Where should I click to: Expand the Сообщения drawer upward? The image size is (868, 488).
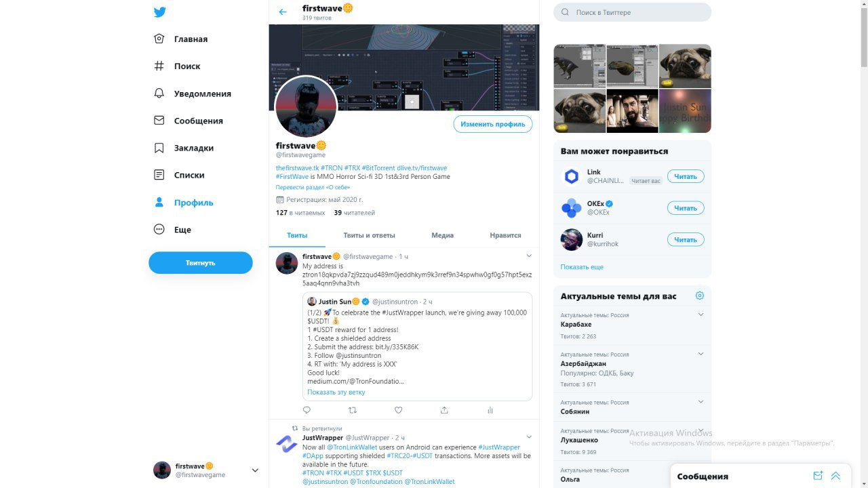(835, 476)
